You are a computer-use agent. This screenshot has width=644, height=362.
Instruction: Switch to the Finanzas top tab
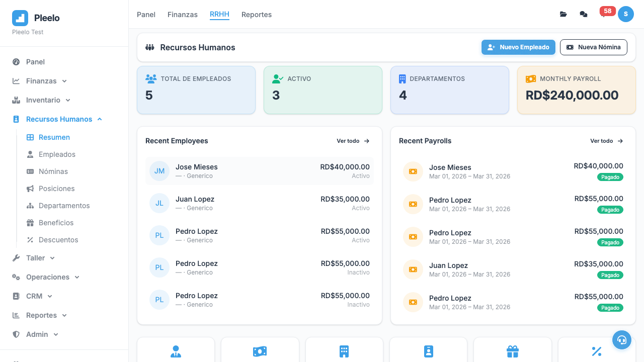coord(182,15)
